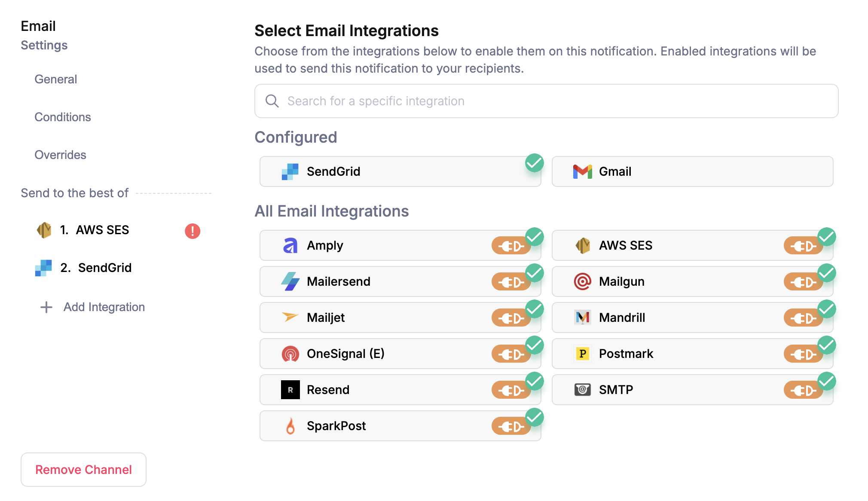This screenshot has height=501, width=868.
Task: Select the Resend icon
Action: point(291,390)
